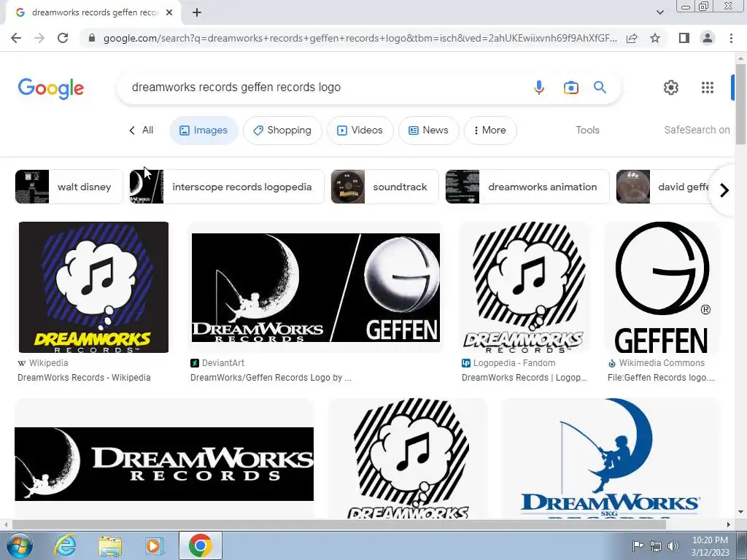Select dreamworks animation suggestion chip

click(527, 187)
